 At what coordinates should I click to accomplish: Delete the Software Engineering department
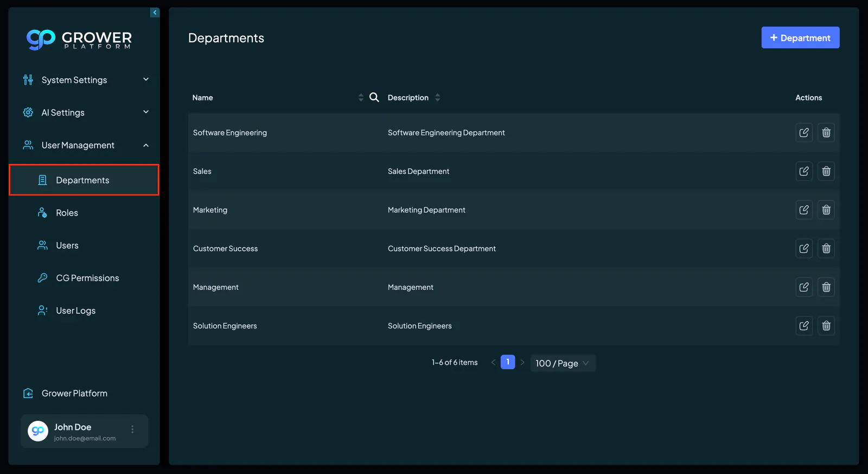(x=826, y=132)
